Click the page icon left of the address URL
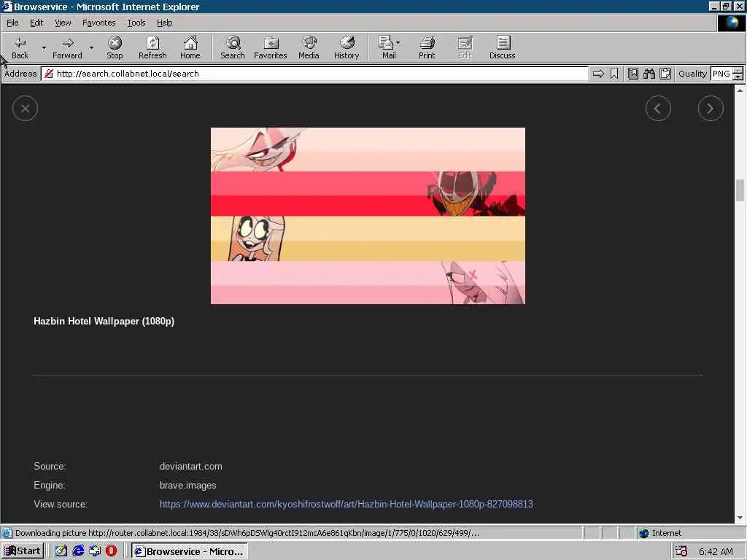Screen dimensions: 747x560 tap(49, 74)
